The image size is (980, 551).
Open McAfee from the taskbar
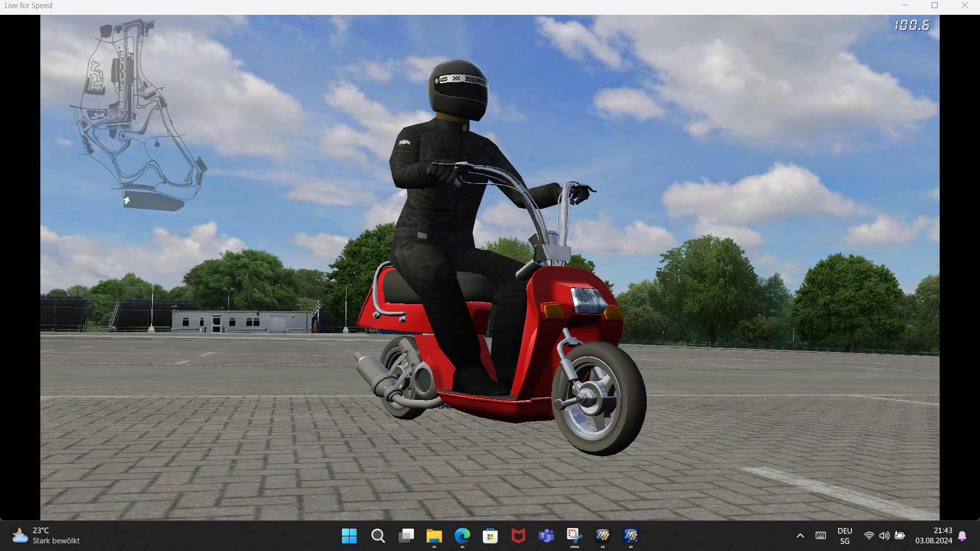pos(519,536)
